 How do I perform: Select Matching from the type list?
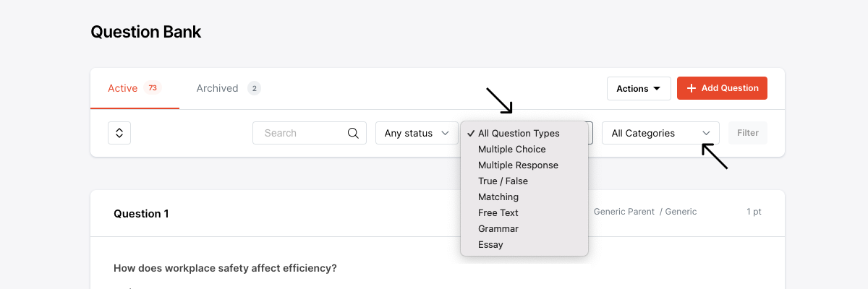498,197
